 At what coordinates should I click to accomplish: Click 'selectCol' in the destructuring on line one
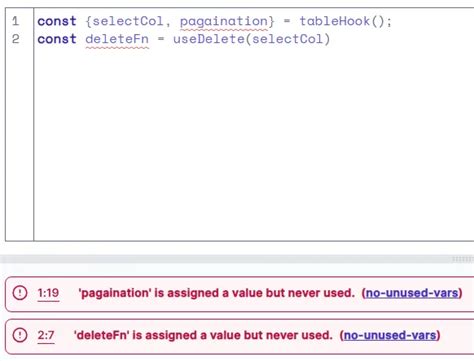(x=128, y=21)
